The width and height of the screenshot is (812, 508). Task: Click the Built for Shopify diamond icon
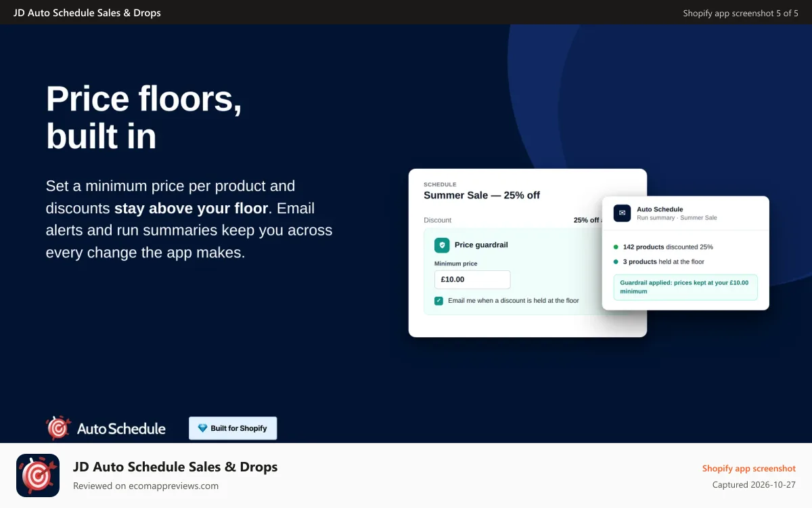click(x=202, y=428)
